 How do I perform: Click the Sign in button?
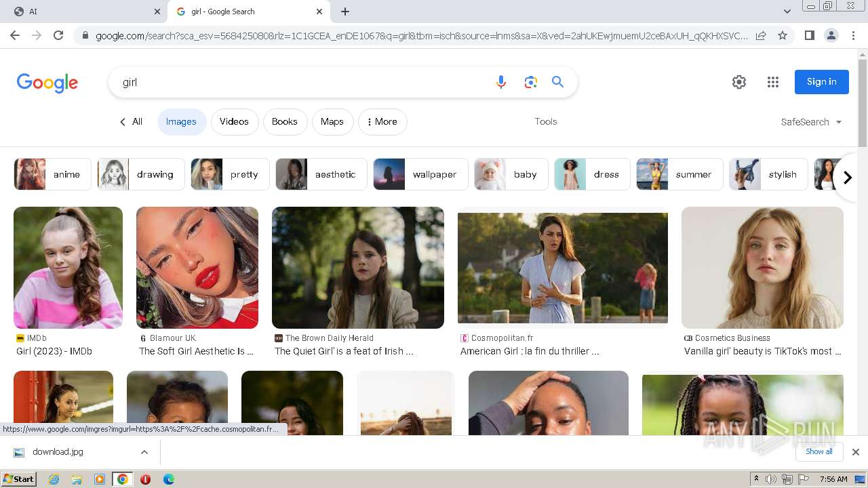pyautogui.click(x=822, y=82)
